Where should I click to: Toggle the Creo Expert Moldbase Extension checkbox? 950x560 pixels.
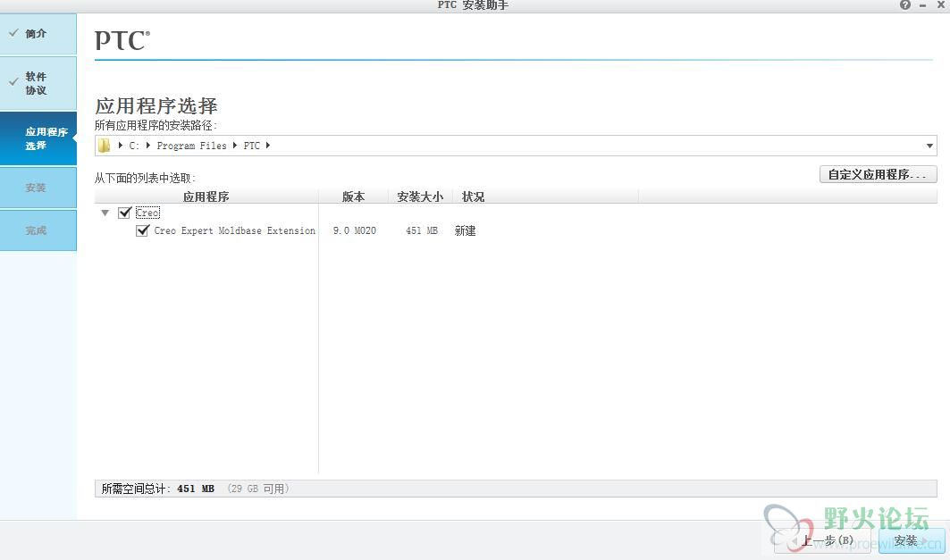(x=142, y=230)
